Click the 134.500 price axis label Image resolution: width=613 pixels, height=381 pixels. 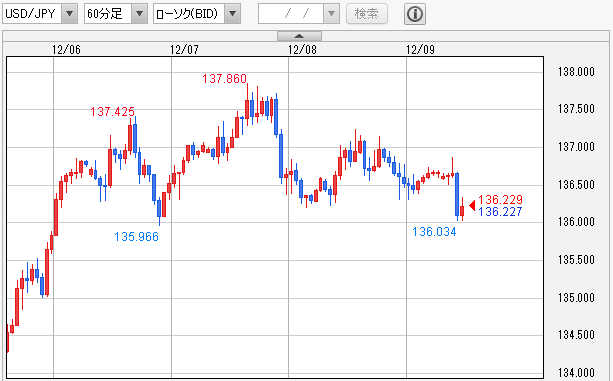(x=576, y=335)
